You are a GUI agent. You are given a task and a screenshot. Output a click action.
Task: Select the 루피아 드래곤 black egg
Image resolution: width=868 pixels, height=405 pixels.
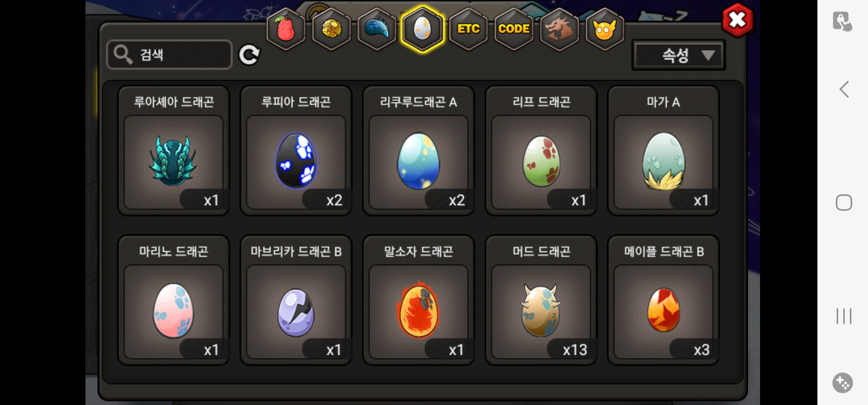[x=296, y=150]
